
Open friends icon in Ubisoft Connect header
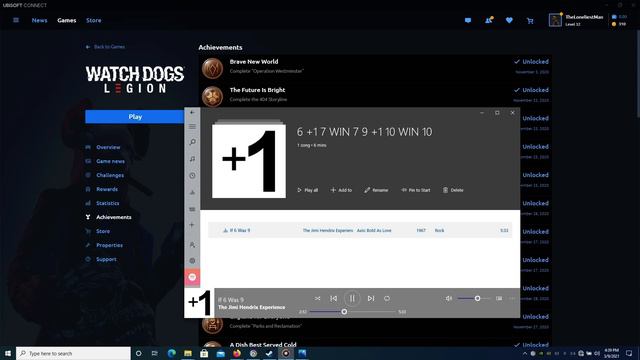(x=489, y=20)
